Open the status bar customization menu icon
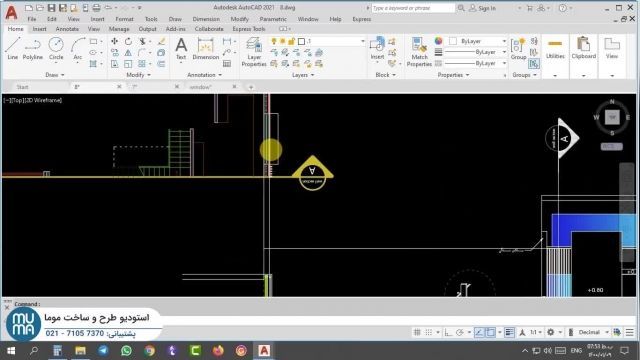The image size is (640, 360). click(630, 332)
